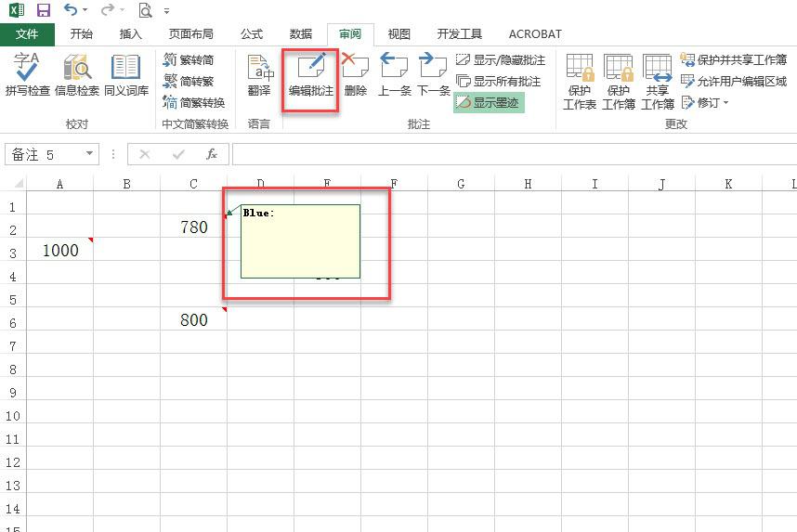This screenshot has height=532, width=797.
Task: Open 简繁转换 conversion dialog
Action: 193,103
